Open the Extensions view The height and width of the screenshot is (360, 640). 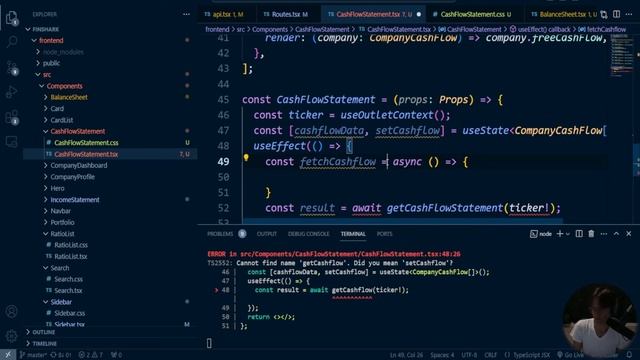tap(12, 117)
